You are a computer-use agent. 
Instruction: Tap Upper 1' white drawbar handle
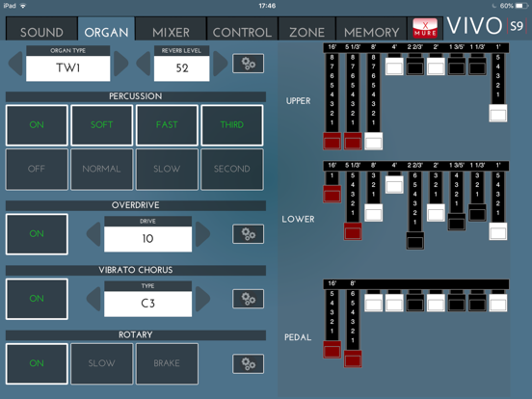pyautogui.click(x=497, y=113)
